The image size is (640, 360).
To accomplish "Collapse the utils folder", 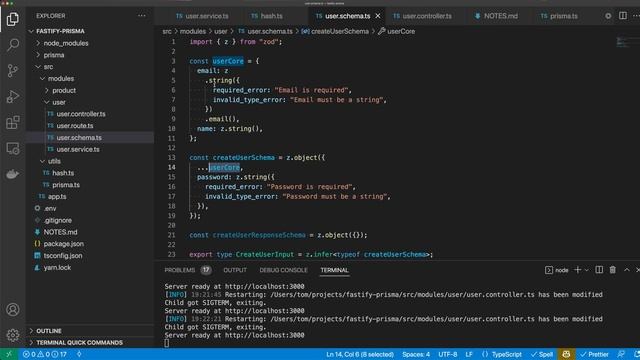I will pyautogui.click(x=90, y=161).
